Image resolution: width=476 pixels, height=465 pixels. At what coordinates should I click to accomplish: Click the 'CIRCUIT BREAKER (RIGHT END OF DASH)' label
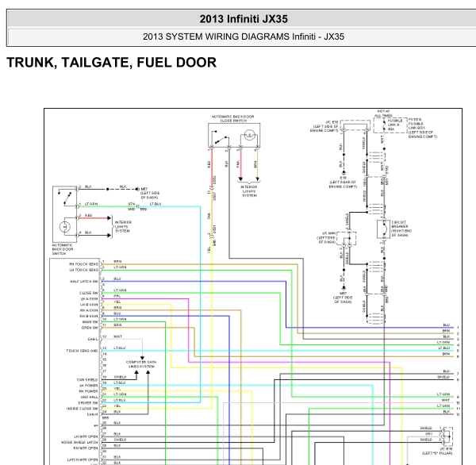click(x=401, y=229)
